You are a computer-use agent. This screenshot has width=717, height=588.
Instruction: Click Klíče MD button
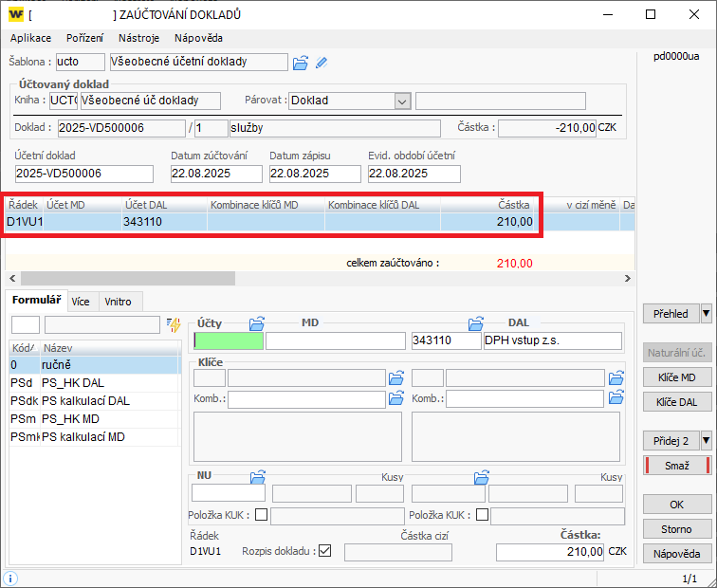tap(677, 377)
